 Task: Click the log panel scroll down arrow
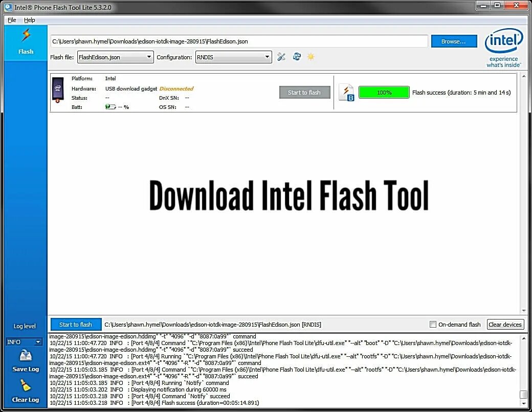coord(523,403)
